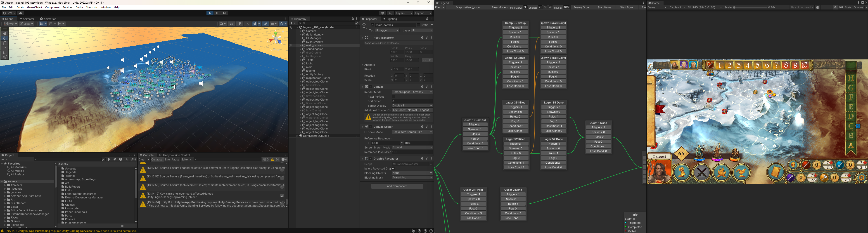The image size is (868, 233).
Task: Open the UI Scale Mode dropdown
Action: [412, 132]
